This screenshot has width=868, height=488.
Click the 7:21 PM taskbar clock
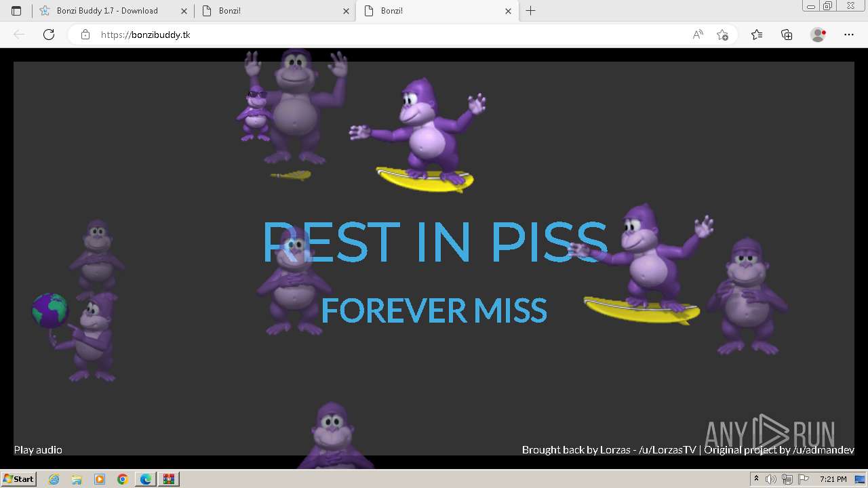(833, 479)
